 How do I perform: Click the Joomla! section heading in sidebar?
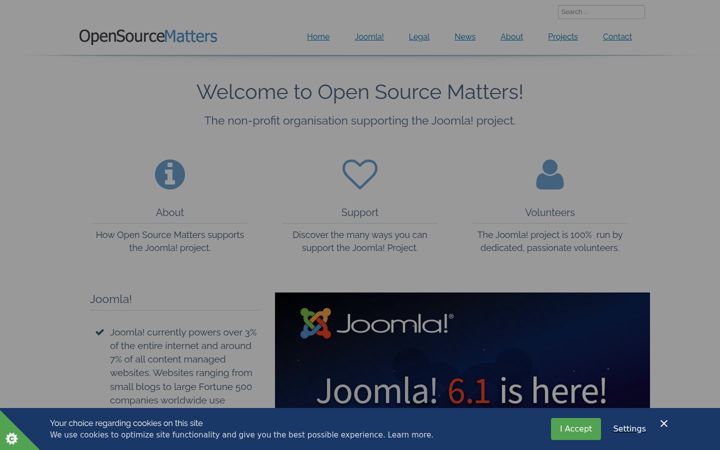tap(111, 299)
